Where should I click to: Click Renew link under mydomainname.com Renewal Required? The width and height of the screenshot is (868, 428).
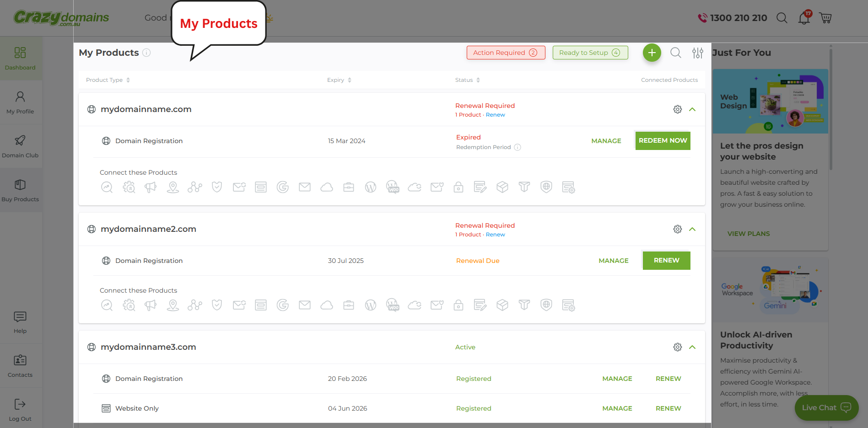click(496, 115)
